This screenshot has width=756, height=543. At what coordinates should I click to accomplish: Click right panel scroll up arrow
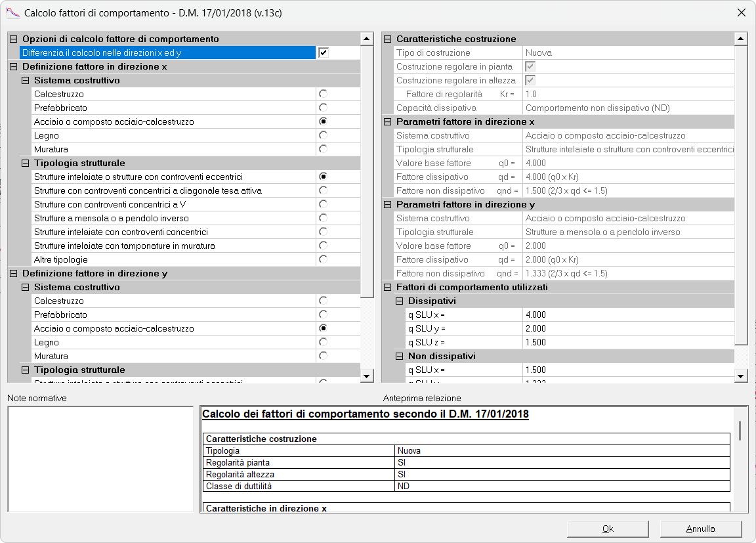coord(741,39)
